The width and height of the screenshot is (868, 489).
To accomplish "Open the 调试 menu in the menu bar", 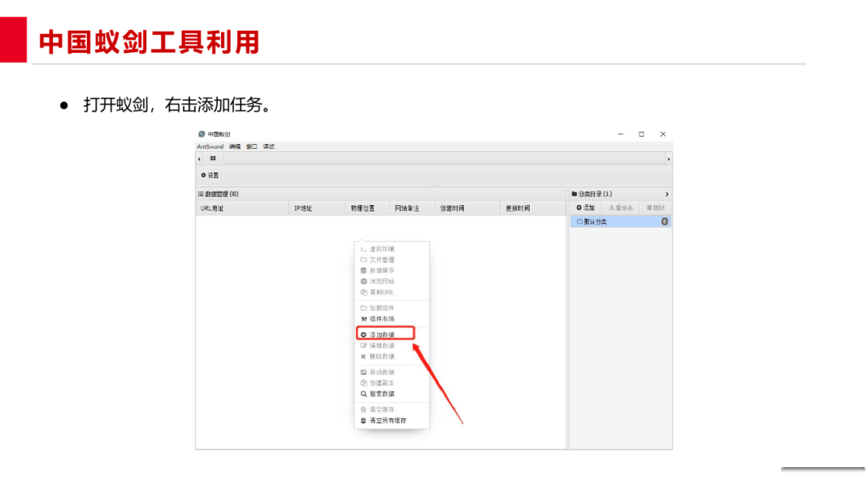I will [x=269, y=146].
